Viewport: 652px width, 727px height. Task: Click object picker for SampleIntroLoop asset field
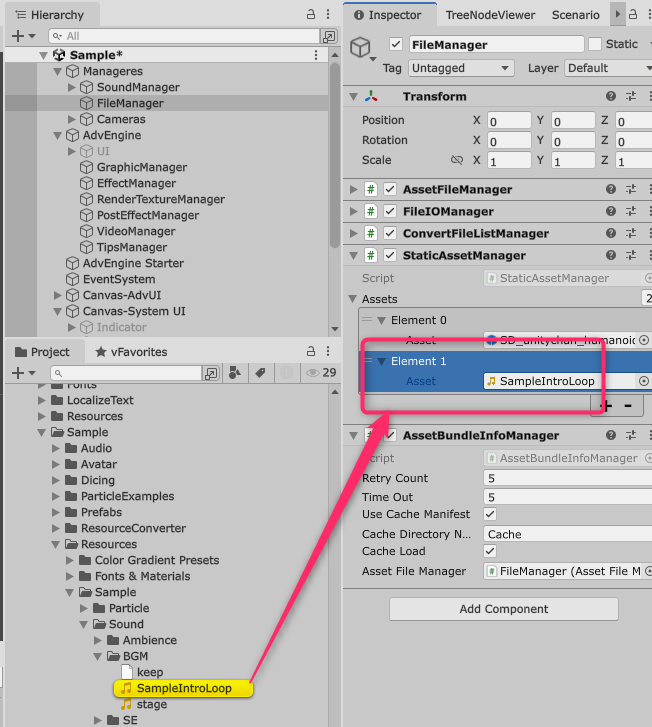click(x=644, y=381)
